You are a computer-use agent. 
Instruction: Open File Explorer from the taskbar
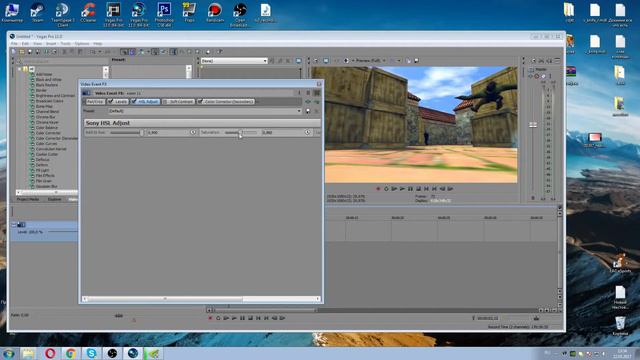tap(28, 353)
